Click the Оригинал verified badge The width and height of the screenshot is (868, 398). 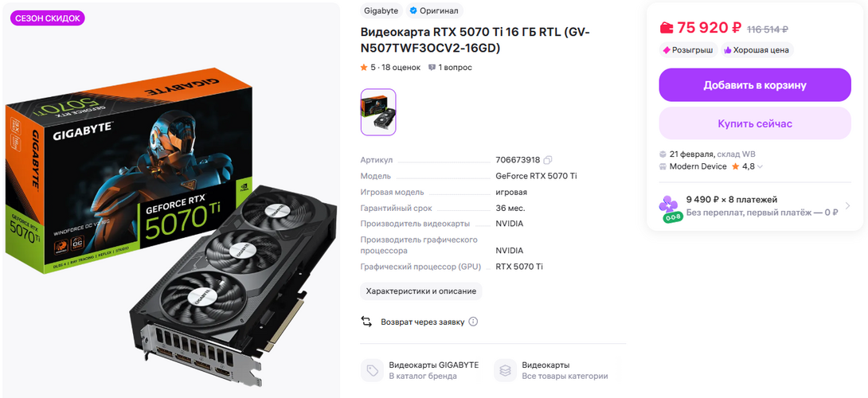coord(433,10)
